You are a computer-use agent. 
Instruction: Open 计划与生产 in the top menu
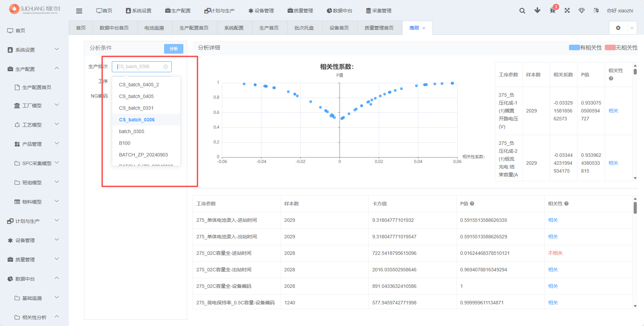[x=219, y=11]
